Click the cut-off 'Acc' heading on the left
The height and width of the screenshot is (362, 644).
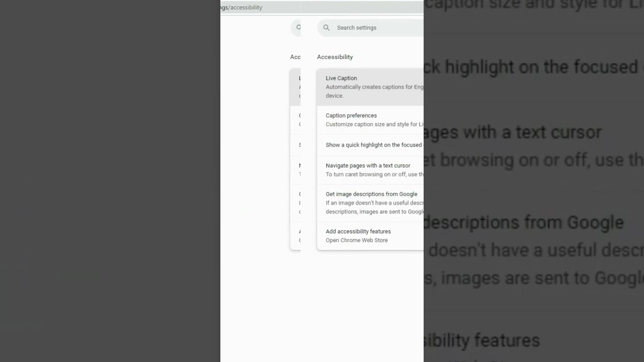point(295,57)
